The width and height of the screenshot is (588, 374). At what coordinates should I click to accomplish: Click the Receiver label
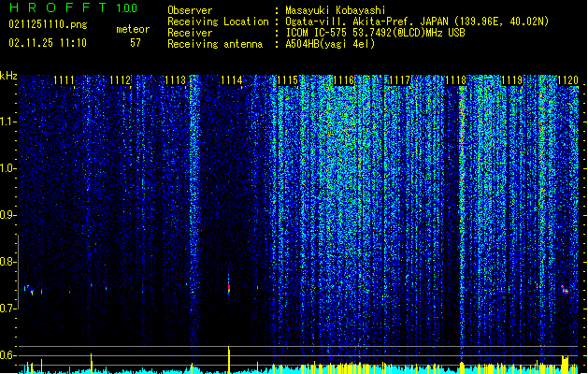pyautogui.click(x=190, y=33)
